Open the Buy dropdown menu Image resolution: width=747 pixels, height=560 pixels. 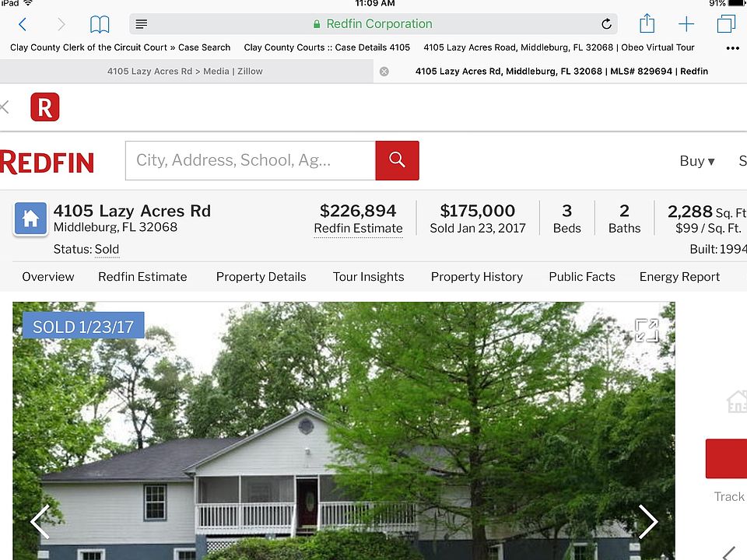coord(697,161)
